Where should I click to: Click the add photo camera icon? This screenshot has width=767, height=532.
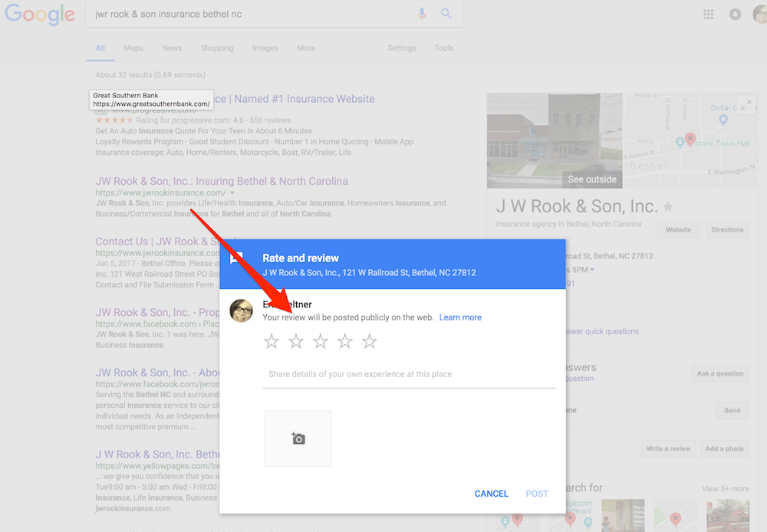(x=298, y=438)
